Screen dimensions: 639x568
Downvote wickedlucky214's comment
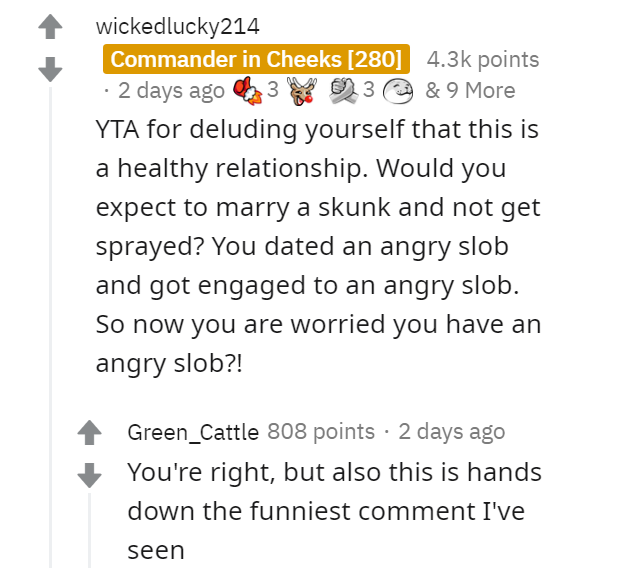50,69
